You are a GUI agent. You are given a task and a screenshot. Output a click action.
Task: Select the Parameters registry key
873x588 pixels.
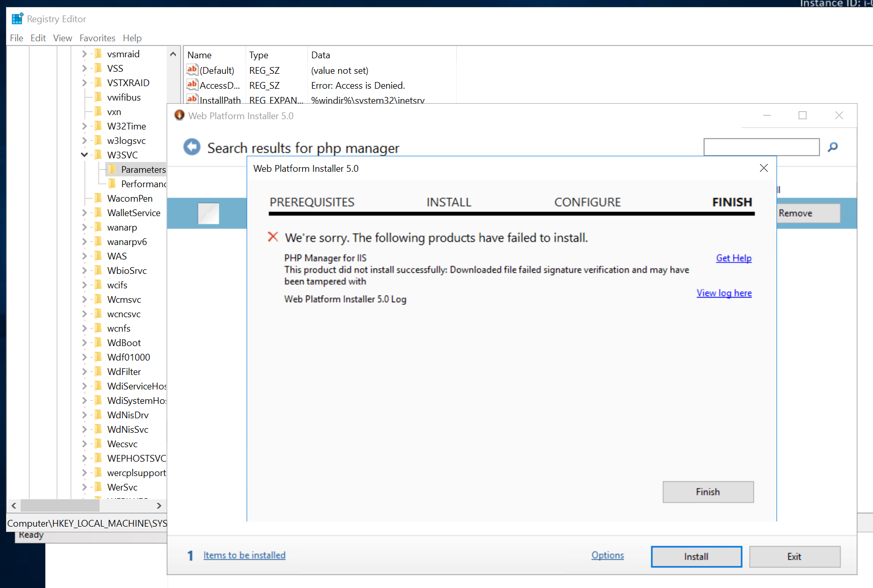tap(143, 169)
